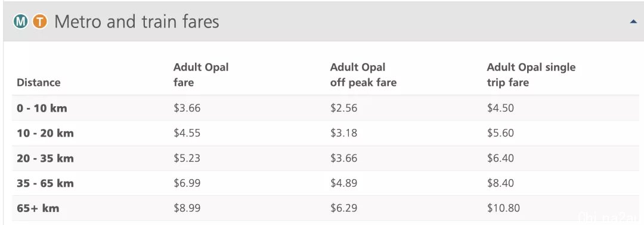Click the $5.60 single trip fare cell
The image size is (644, 225).
coord(501,133)
